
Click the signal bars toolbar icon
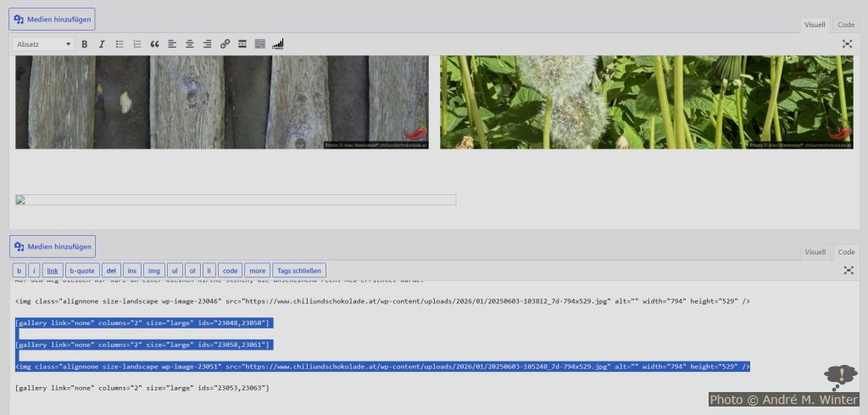click(277, 44)
